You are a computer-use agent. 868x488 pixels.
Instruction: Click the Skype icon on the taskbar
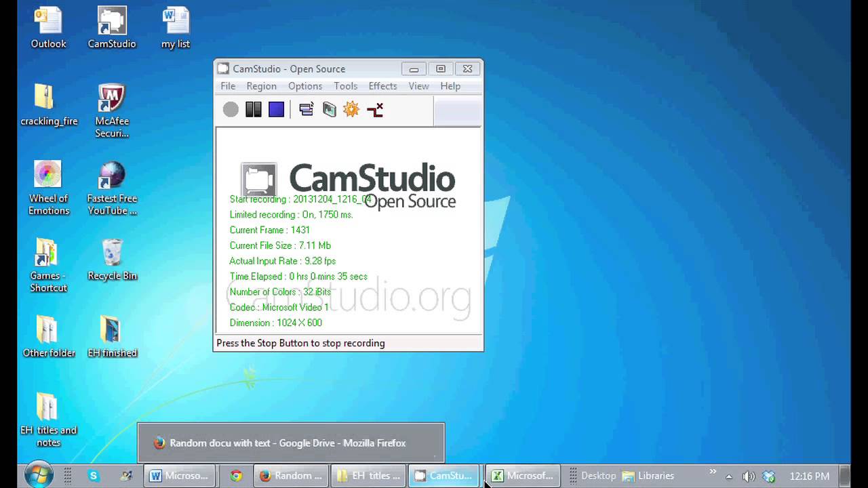point(94,476)
